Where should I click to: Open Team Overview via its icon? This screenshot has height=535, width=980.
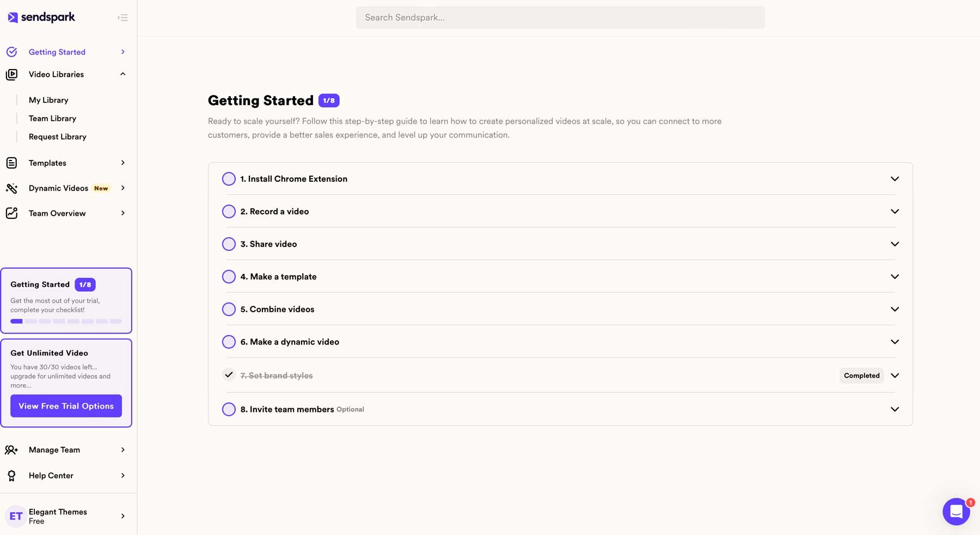[12, 213]
